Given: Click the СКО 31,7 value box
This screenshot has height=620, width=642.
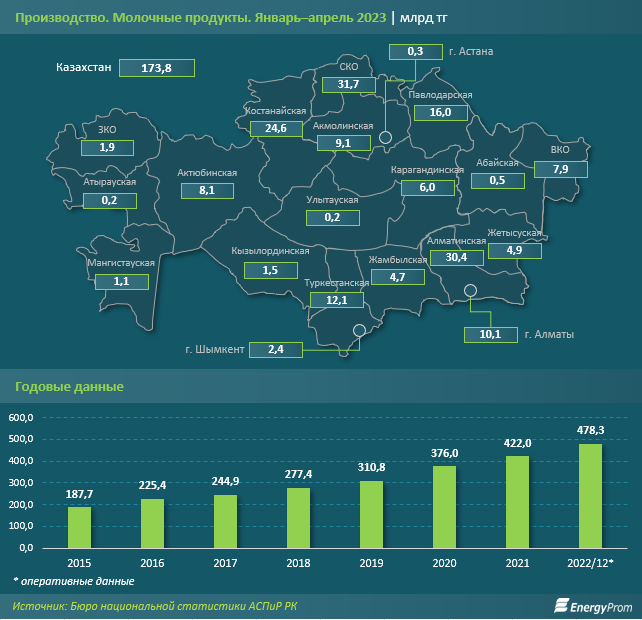Looking at the screenshot, I should (x=349, y=84).
